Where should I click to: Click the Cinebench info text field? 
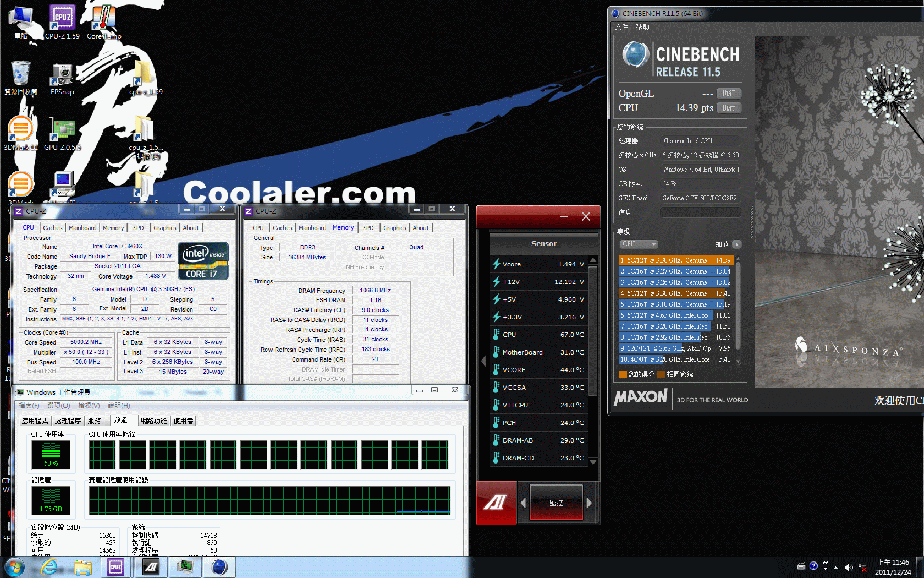point(700,212)
